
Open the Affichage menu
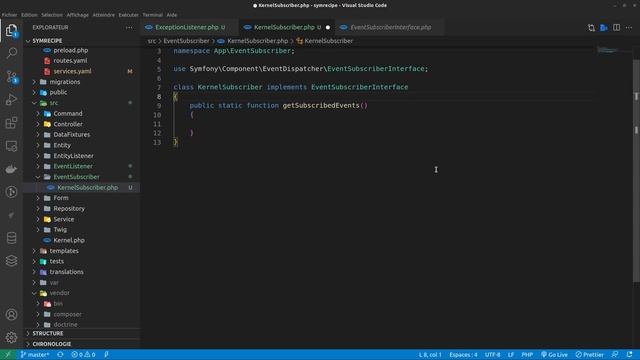78,15
